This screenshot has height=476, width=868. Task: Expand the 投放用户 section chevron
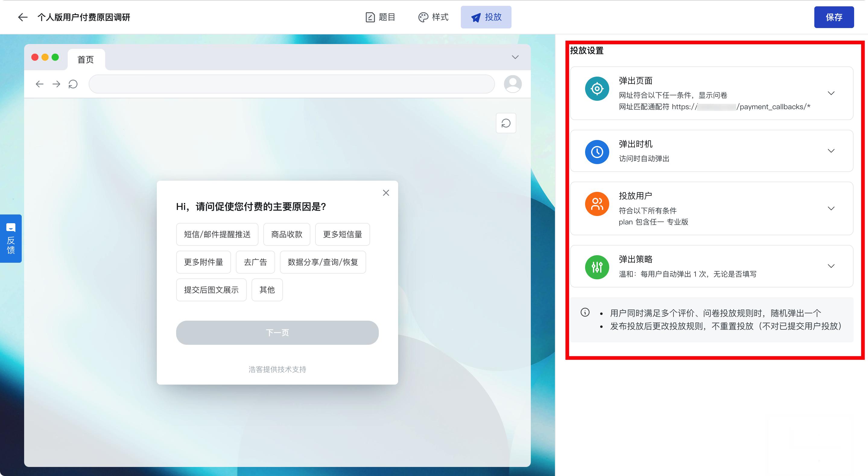click(831, 208)
